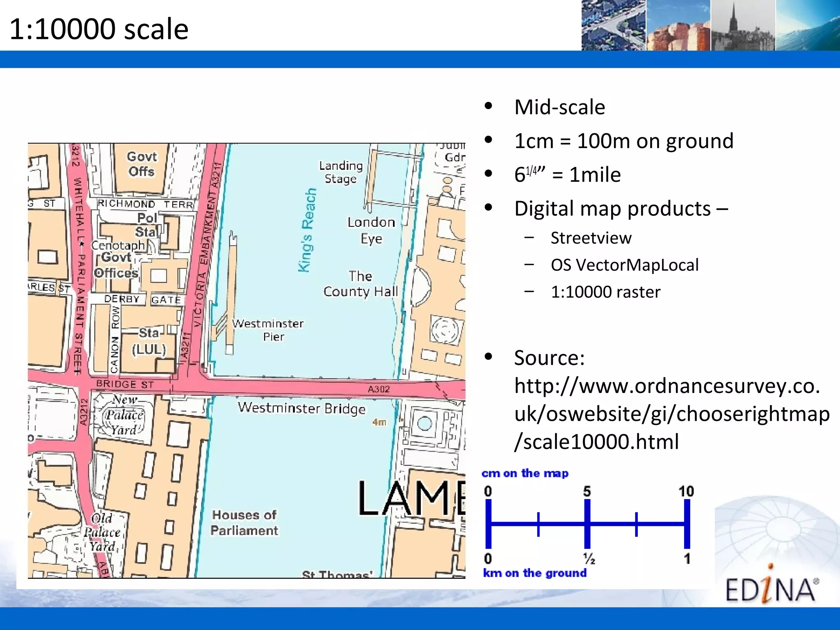Click 'Cenotaph' label on map
Image resolution: width=840 pixels, height=630 pixels.
118,245
